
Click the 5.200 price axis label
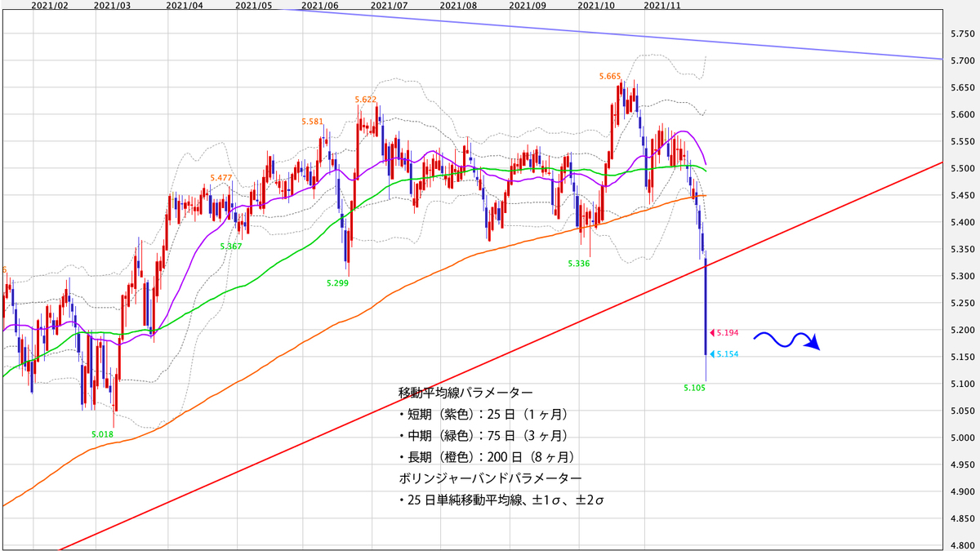[x=963, y=330]
